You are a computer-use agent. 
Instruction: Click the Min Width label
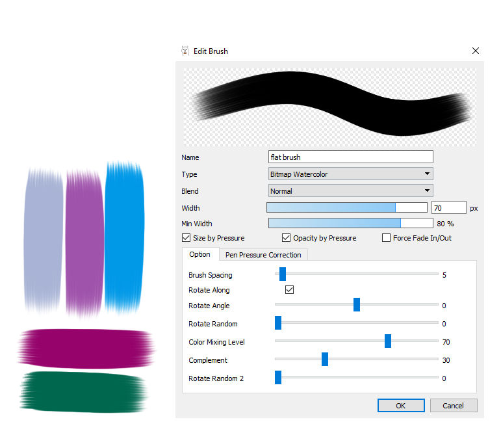pyautogui.click(x=197, y=224)
